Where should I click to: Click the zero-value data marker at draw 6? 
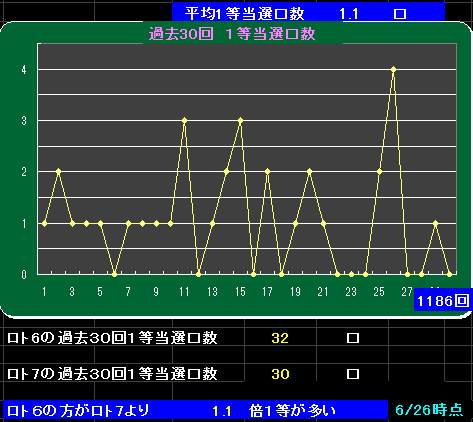tap(114, 274)
